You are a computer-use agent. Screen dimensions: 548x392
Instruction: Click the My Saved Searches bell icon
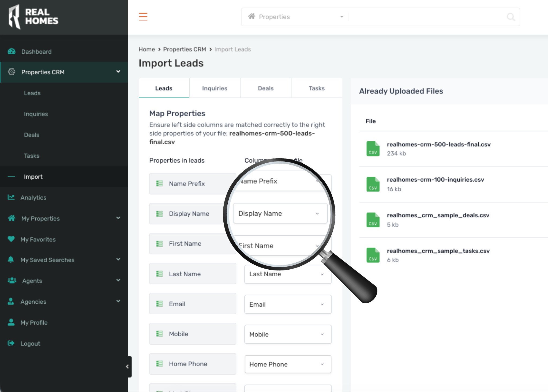tap(11, 260)
